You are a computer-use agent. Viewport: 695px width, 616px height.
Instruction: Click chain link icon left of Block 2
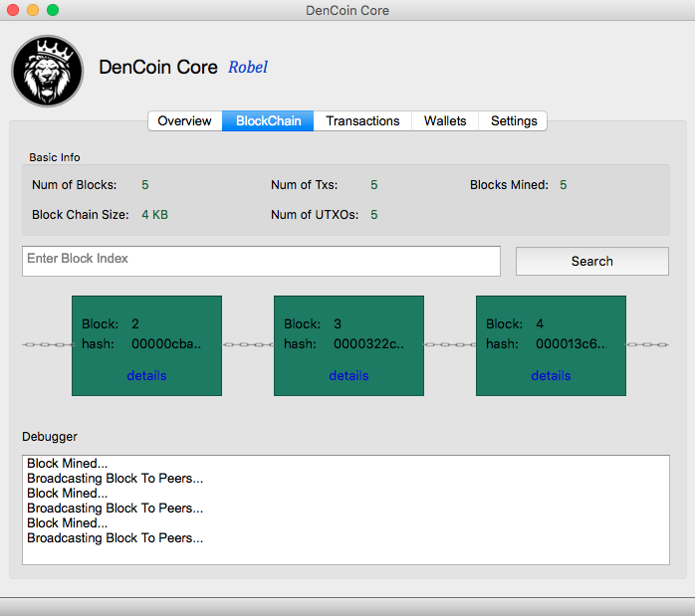click(47, 345)
